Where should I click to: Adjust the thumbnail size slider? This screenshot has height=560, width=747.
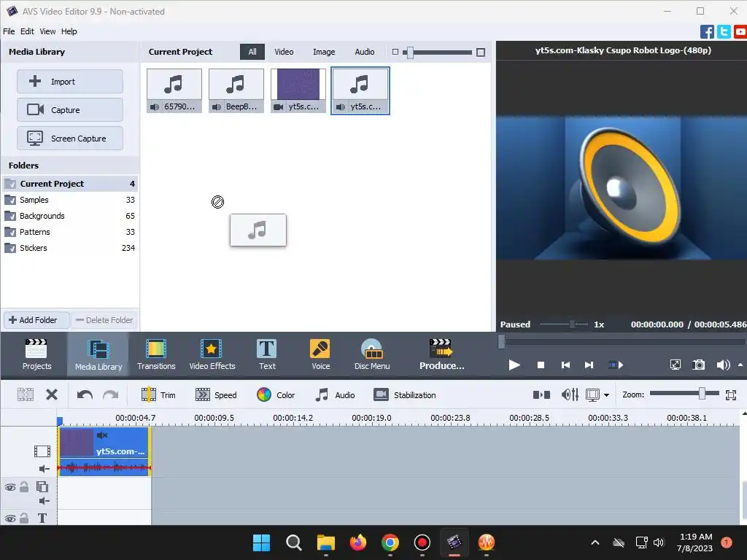pyautogui.click(x=409, y=52)
